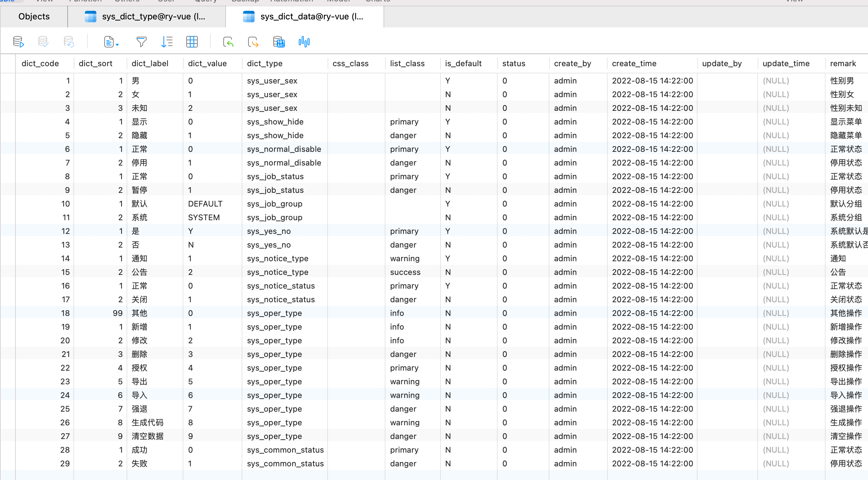Click the Columns grid icon
Image resolution: width=868 pixels, height=480 pixels.
coord(192,42)
